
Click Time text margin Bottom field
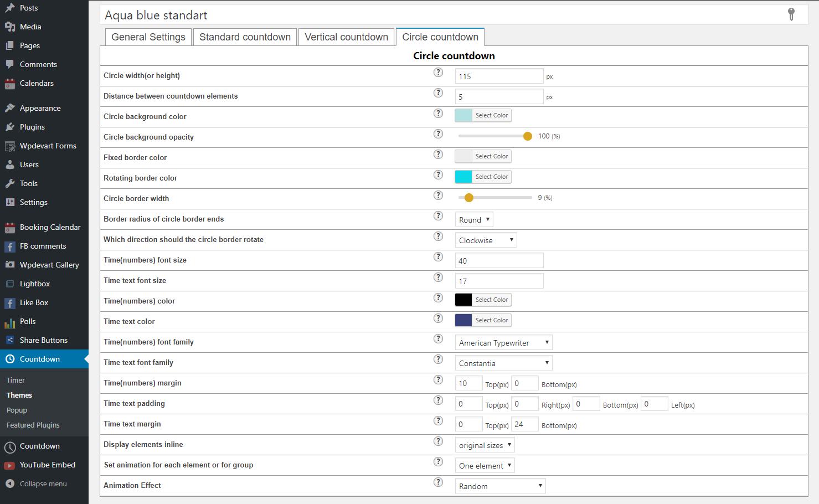(x=525, y=424)
